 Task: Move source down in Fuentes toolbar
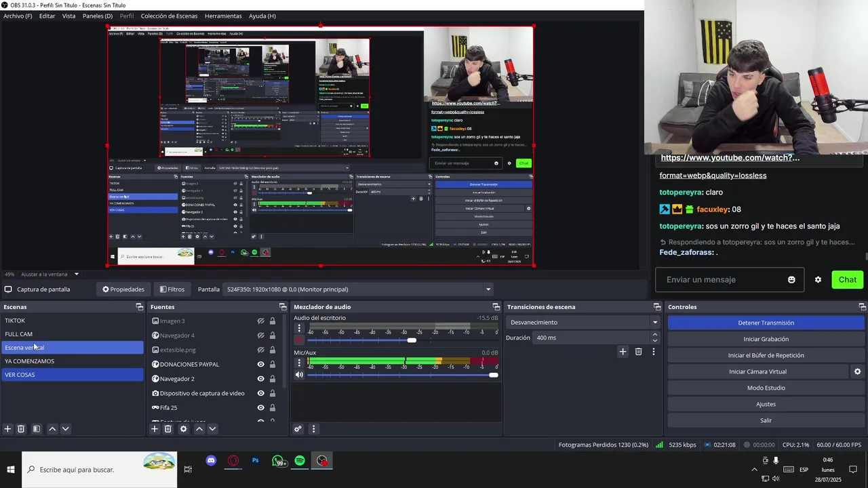(x=212, y=429)
